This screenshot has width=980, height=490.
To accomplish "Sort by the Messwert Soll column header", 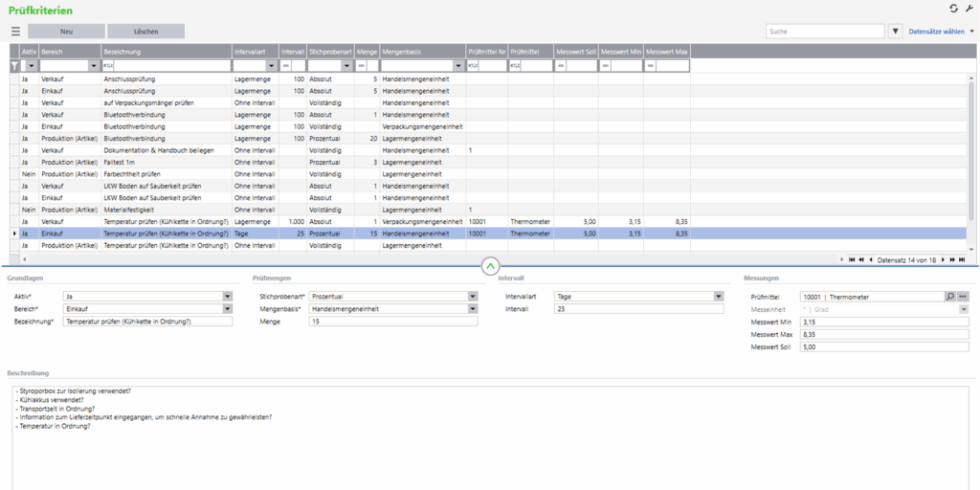I will (576, 52).
